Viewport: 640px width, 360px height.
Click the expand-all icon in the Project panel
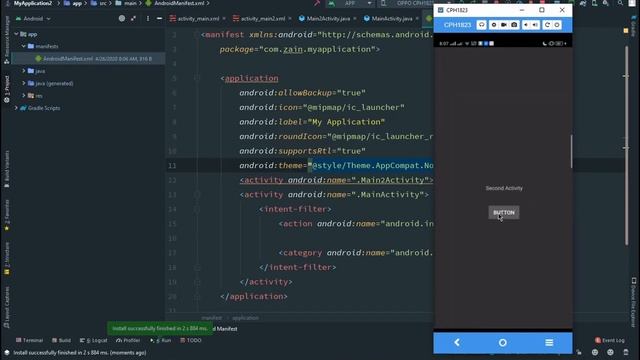coord(133,18)
